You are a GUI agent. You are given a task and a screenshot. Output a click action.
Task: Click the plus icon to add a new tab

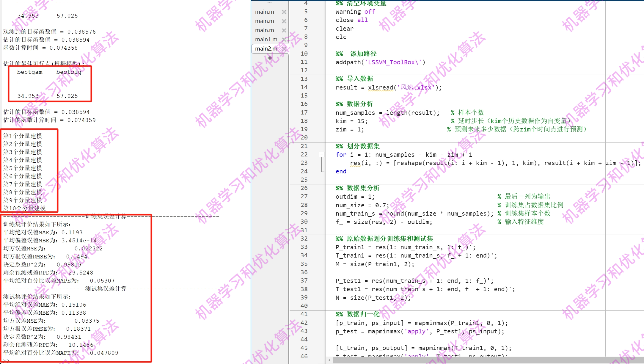(x=270, y=58)
